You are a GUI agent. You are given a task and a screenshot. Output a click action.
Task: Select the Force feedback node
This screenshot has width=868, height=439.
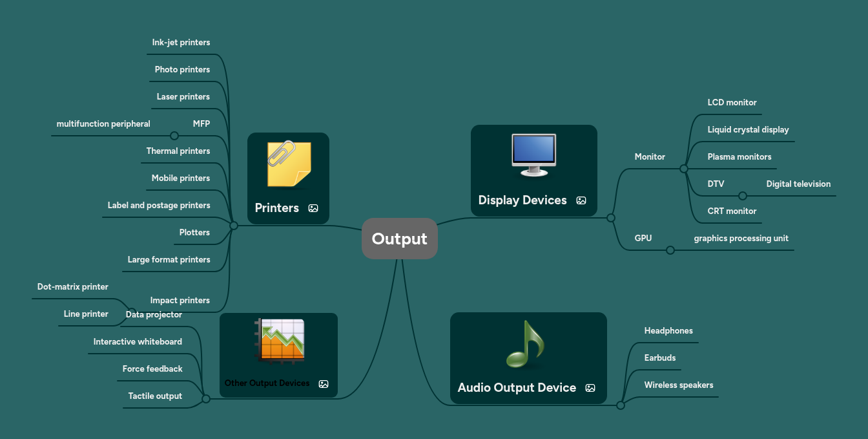coord(152,369)
